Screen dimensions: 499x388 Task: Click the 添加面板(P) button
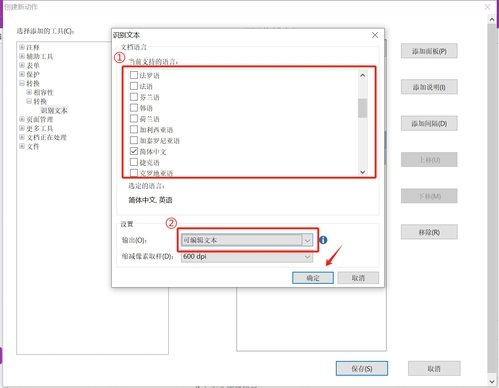pos(429,51)
